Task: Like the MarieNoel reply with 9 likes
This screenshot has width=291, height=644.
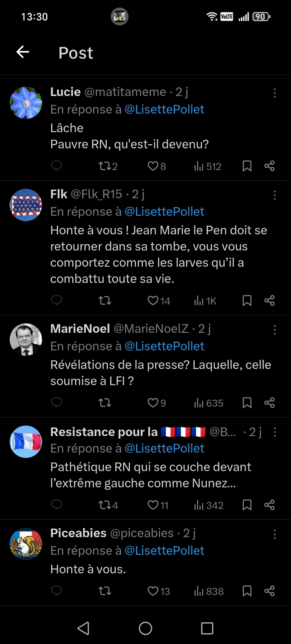Action: click(156, 403)
